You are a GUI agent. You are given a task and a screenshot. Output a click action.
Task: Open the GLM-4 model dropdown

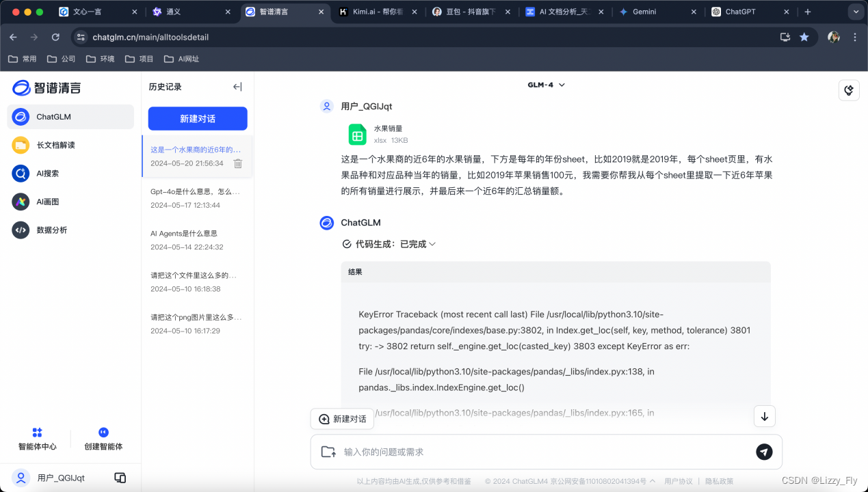coord(547,85)
